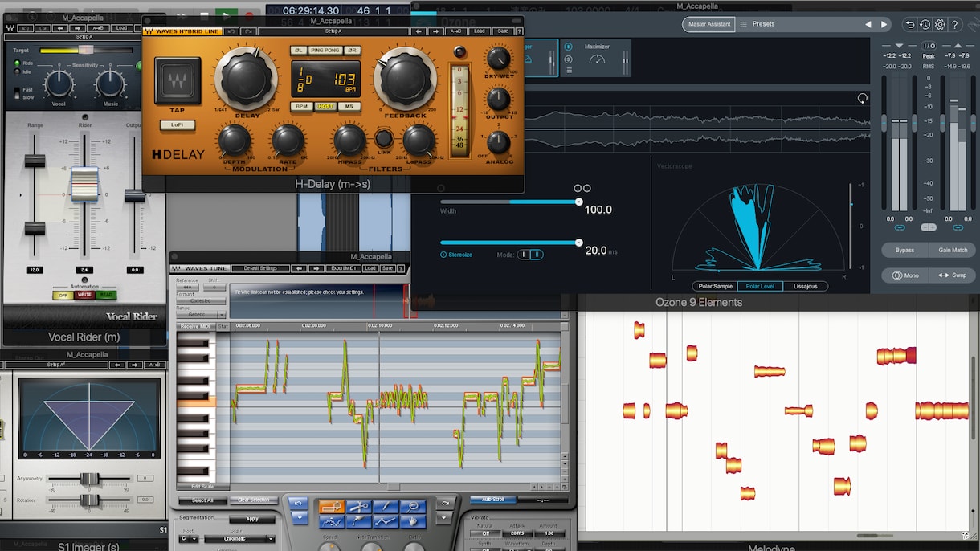This screenshot has width=980, height=551.
Task: Open the Chromatic scale dropdown in Waves Tune
Action: point(239,538)
